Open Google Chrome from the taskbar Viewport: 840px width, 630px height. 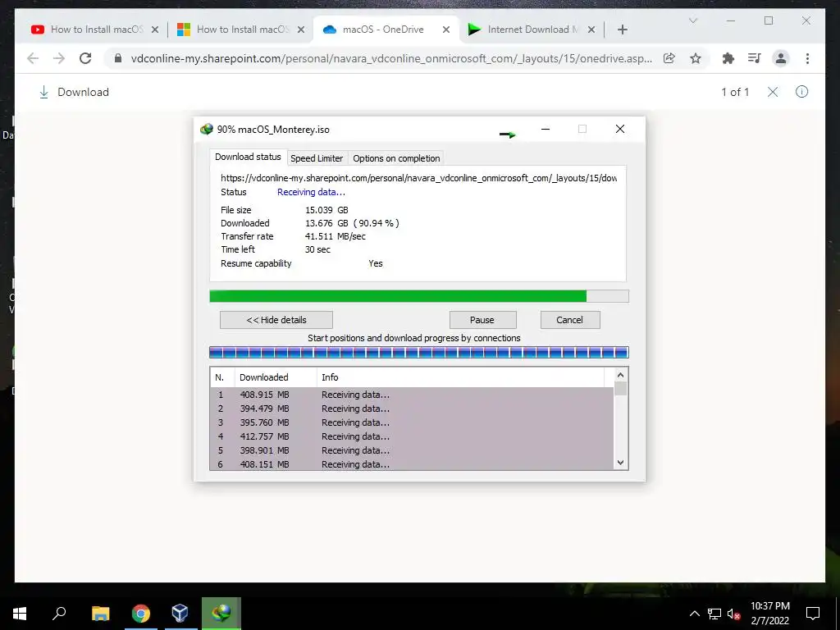point(141,614)
